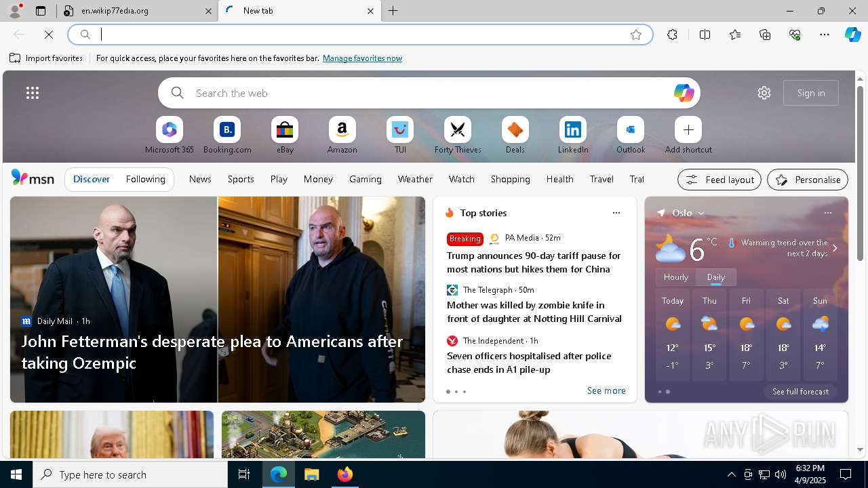Open the browser profile icon
The image size is (868, 488).
[14, 11]
